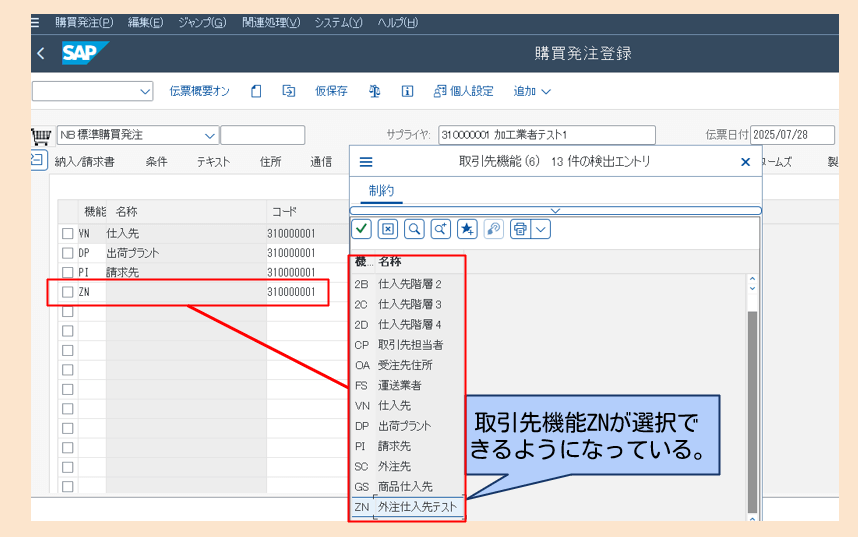Open the popup hamburger menu icon

tap(366, 162)
